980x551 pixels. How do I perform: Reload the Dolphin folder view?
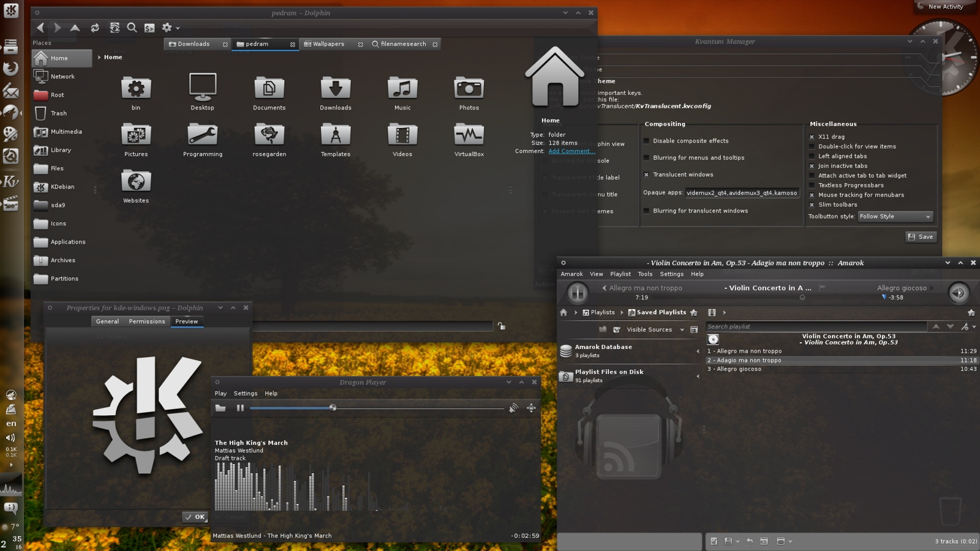[95, 28]
